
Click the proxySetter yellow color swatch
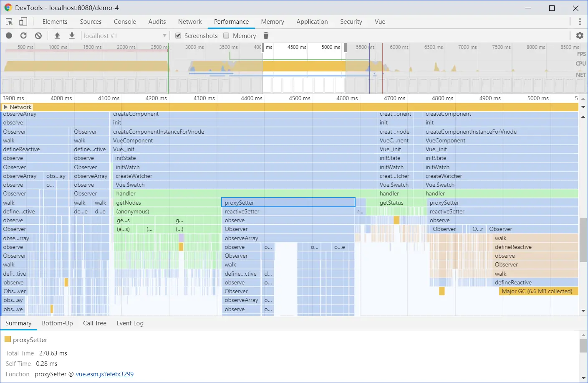tap(8, 339)
